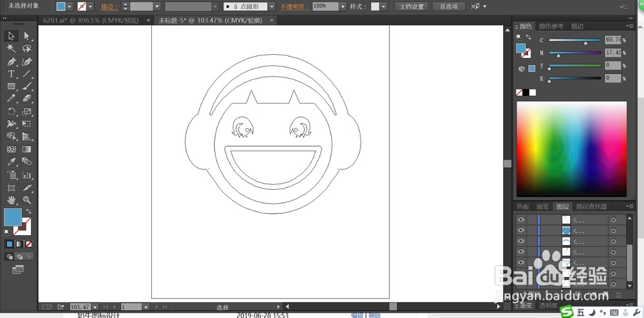Click the 文档设置 button
This screenshot has width=644, height=318.
pyautogui.click(x=412, y=6)
